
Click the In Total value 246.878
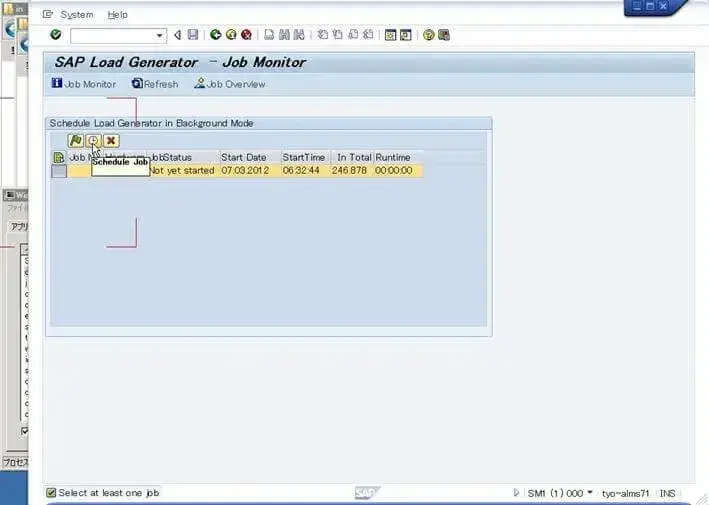pyautogui.click(x=353, y=170)
